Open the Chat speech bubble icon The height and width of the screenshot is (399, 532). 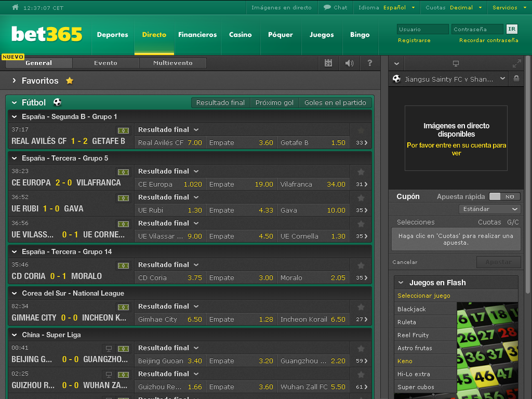327,7
